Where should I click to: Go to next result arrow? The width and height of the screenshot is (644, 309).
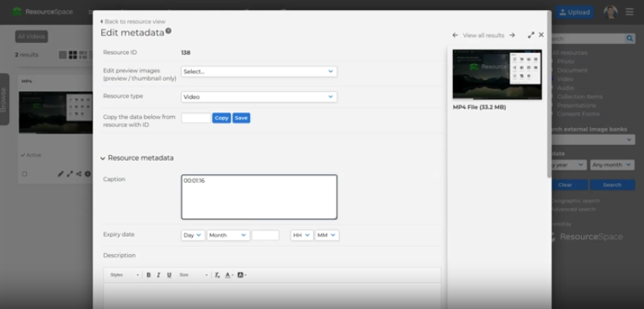512,35
